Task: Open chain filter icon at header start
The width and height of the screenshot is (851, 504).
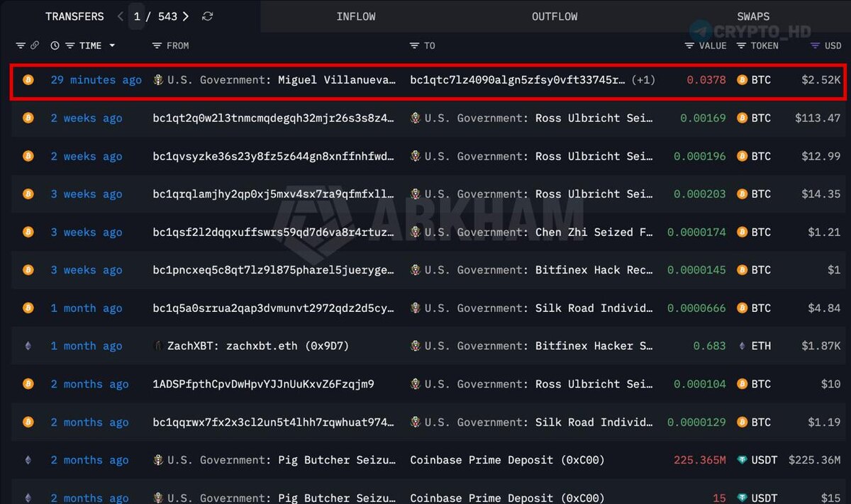Action: (20, 45)
